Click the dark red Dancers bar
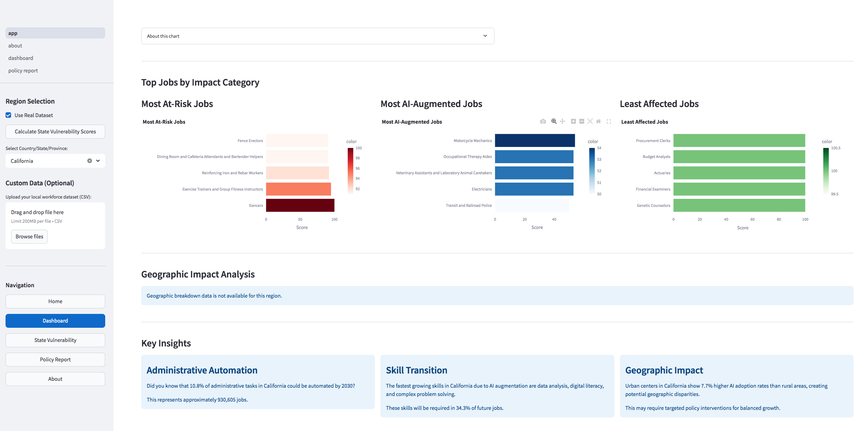868x431 pixels. coord(300,205)
